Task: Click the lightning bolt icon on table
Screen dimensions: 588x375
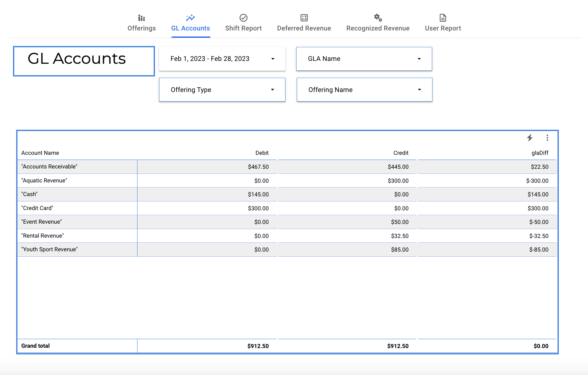Action: pyautogui.click(x=530, y=138)
